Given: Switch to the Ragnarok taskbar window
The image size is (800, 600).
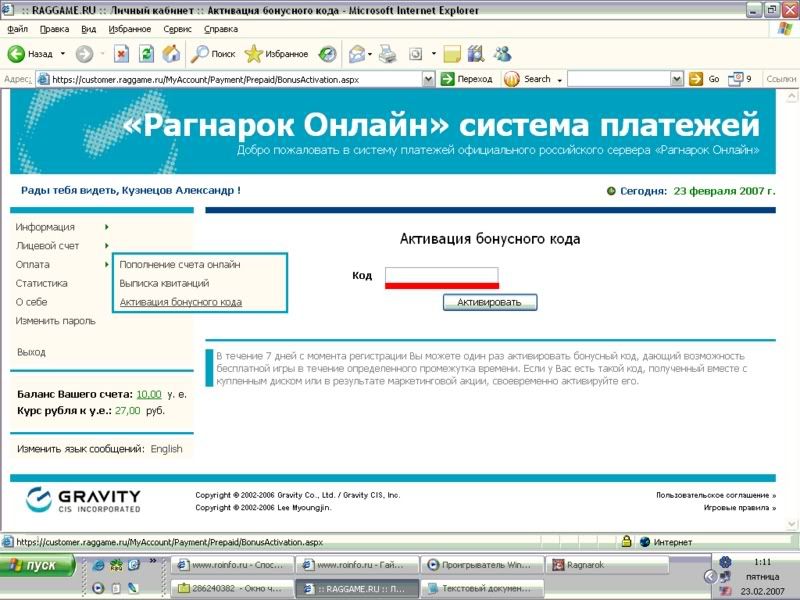Looking at the screenshot, I should [607, 565].
